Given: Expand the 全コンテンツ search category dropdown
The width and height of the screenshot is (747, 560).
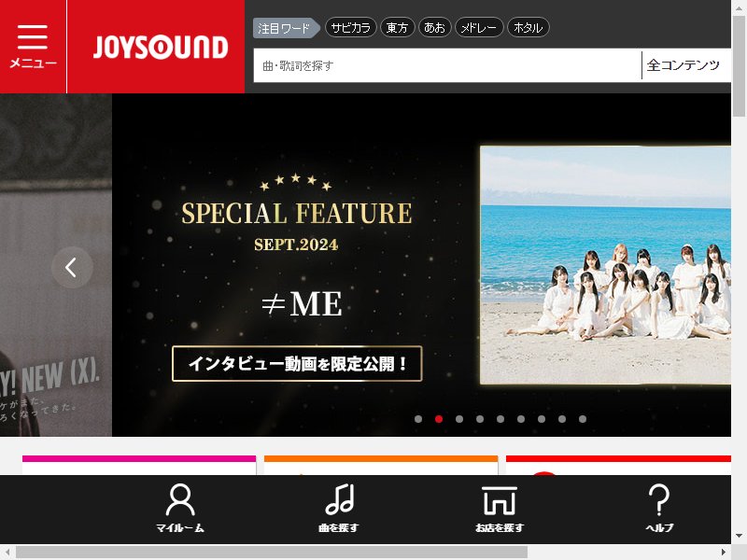Looking at the screenshot, I should click(686, 65).
